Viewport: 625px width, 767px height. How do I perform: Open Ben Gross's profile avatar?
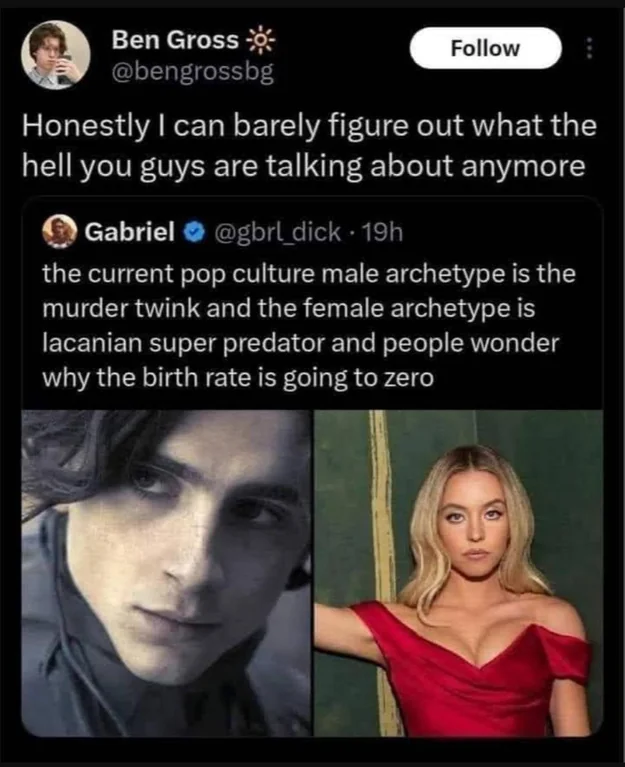point(55,54)
